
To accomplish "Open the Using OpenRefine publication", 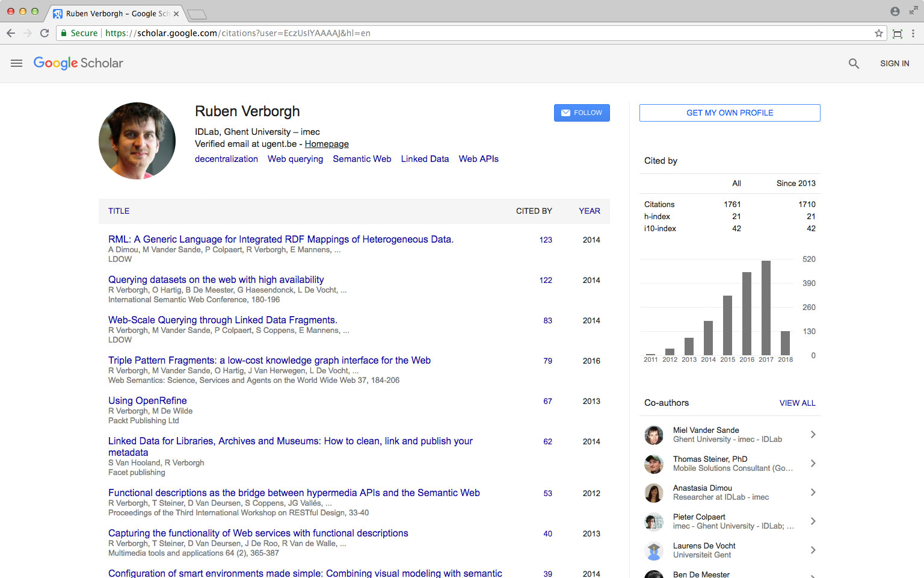I will pyautogui.click(x=147, y=401).
